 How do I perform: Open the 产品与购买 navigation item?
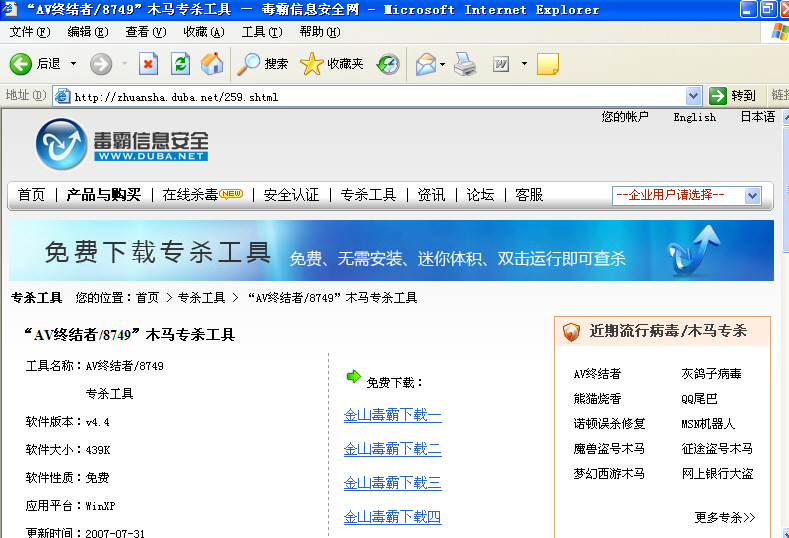pos(104,195)
